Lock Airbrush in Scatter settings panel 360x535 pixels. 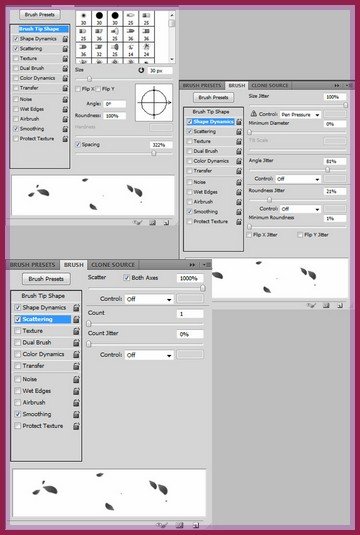(76, 403)
